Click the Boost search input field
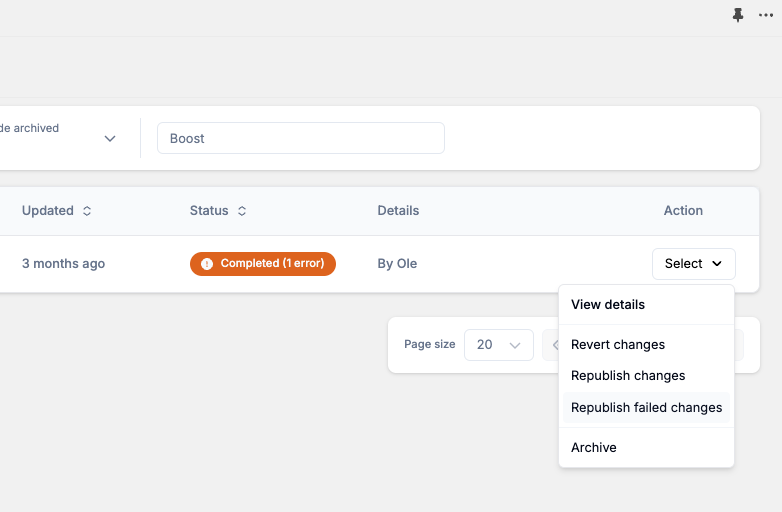 (300, 139)
